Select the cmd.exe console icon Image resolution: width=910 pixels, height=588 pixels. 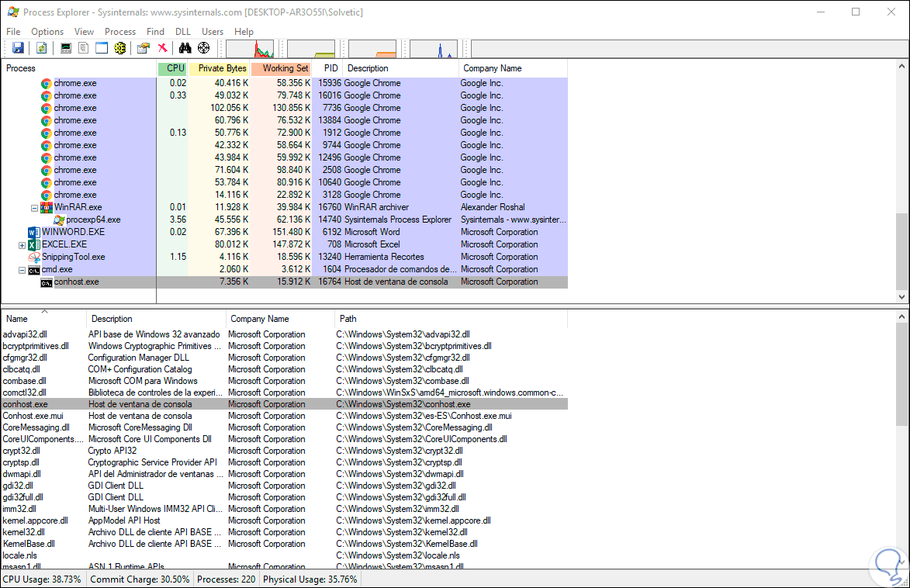33,270
